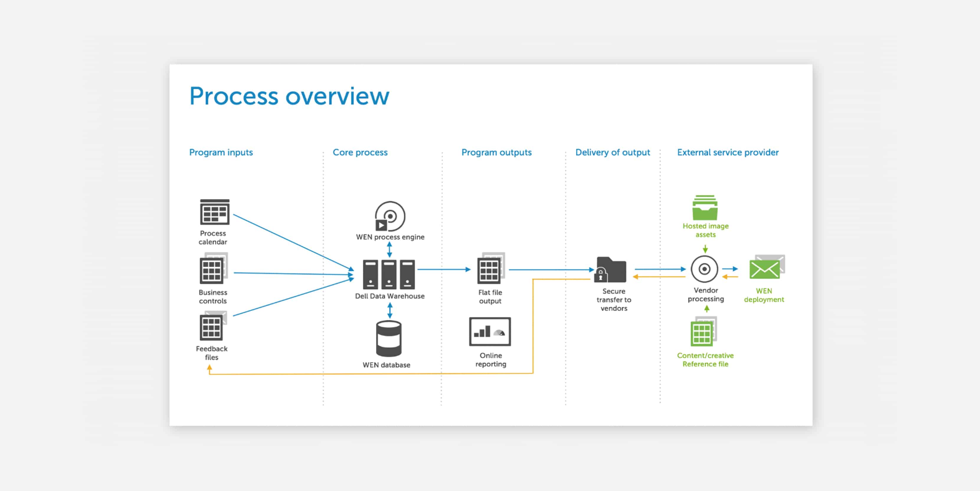980x491 pixels.
Task: Select the Program outputs column heading
Action: [496, 152]
